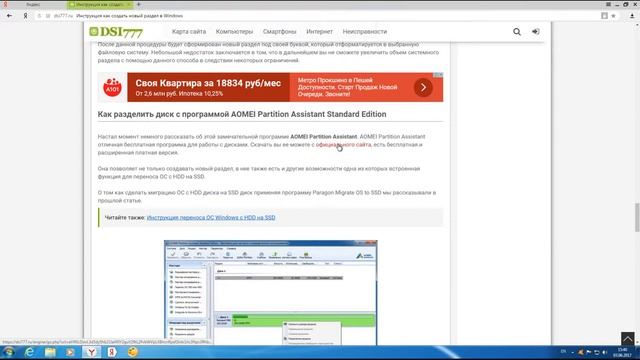The width and height of the screenshot is (640, 360).
Task: Bookmark the page with the star icon
Action: pyautogui.click(x=613, y=16)
